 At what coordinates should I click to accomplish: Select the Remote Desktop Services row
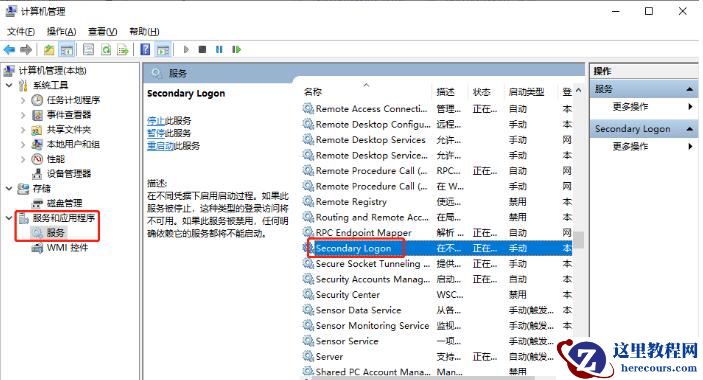(x=437, y=140)
